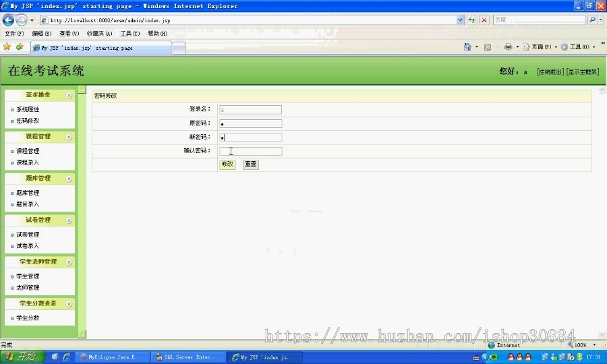Click the browser Forward arrow button
The image size is (607, 364).
pos(22,20)
